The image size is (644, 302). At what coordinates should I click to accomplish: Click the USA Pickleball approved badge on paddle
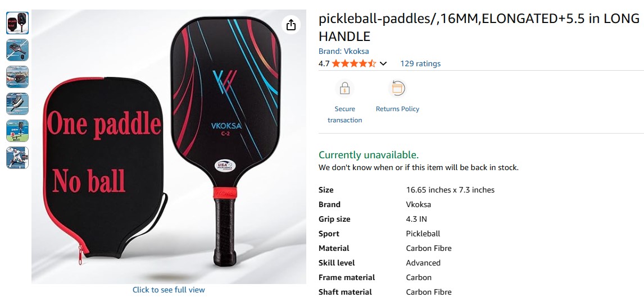point(225,166)
